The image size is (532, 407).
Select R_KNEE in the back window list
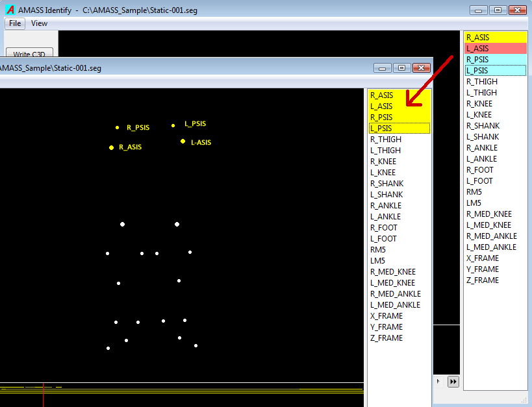tap(496, 103)
